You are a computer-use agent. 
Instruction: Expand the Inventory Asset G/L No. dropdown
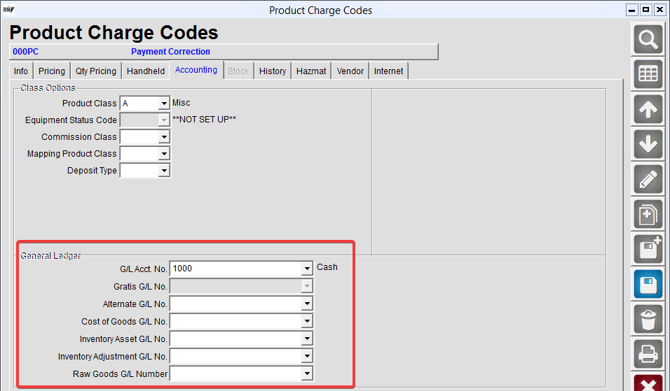(x=307, y=339)
